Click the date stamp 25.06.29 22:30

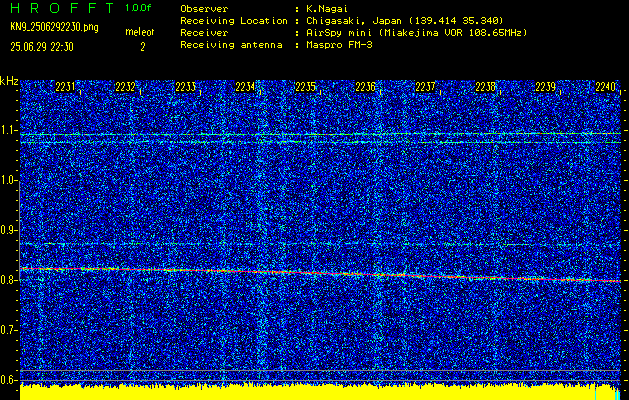click(42, 47)
